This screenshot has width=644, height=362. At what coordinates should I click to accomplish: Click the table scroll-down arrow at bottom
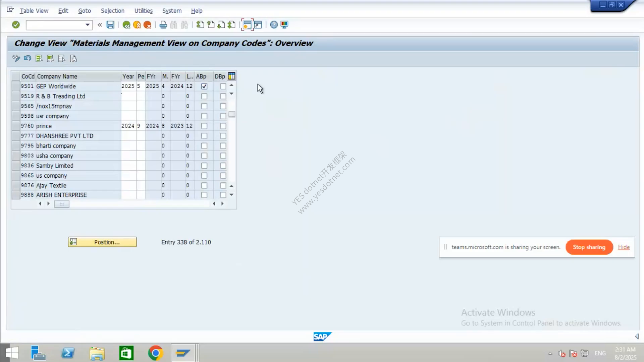click(x=231, y=195)
